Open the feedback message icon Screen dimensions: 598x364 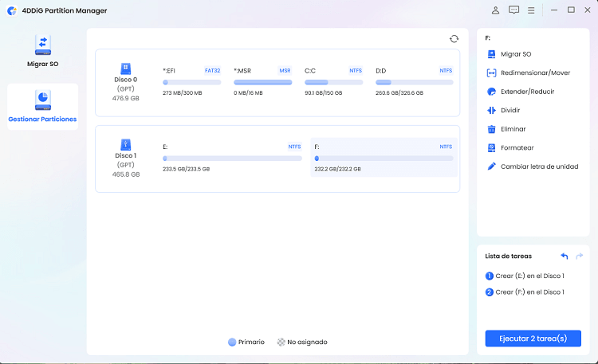[513, 10]
